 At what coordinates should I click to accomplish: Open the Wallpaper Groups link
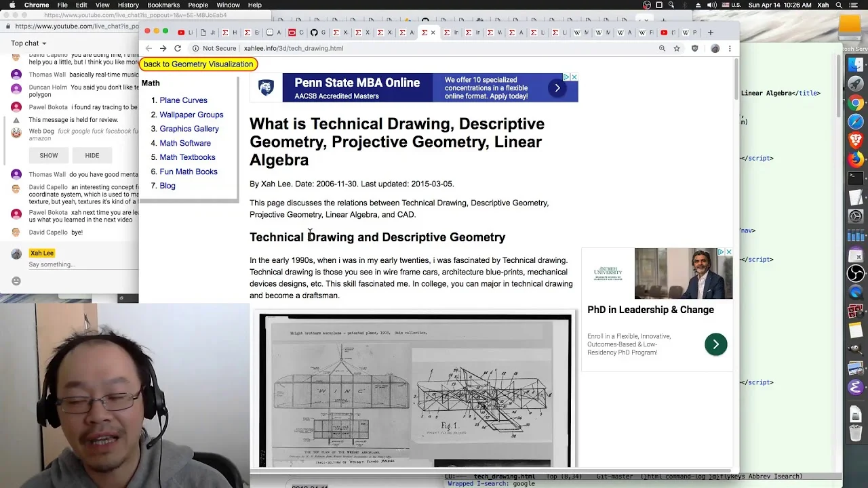coord(191,115)
